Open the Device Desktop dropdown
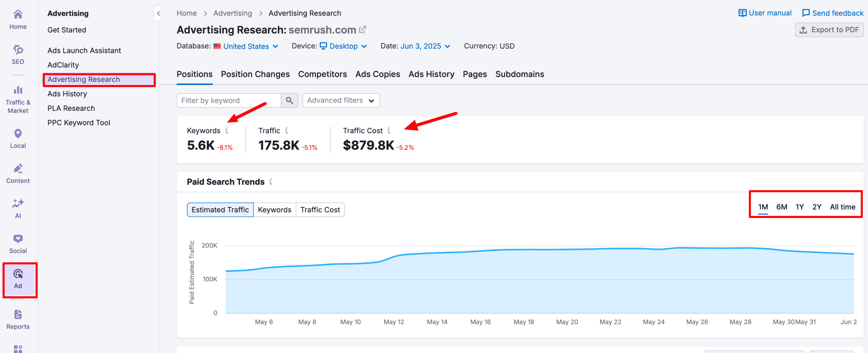 [x=343, y=46]
